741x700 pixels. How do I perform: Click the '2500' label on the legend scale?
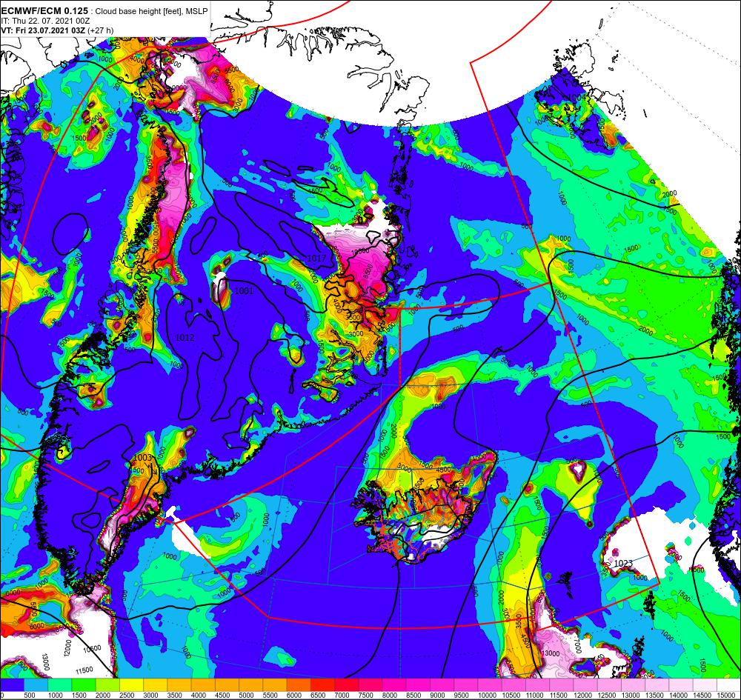127,696
